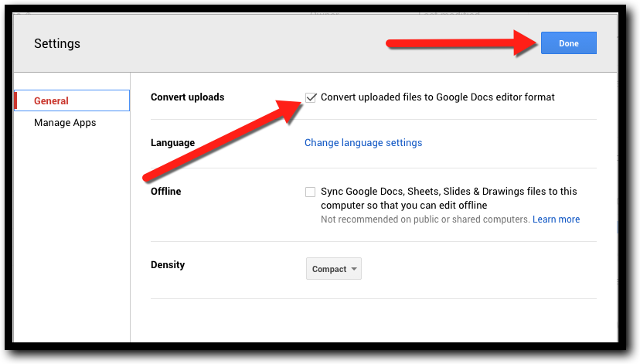Open the Manage Apps section

tap(65, 122)
